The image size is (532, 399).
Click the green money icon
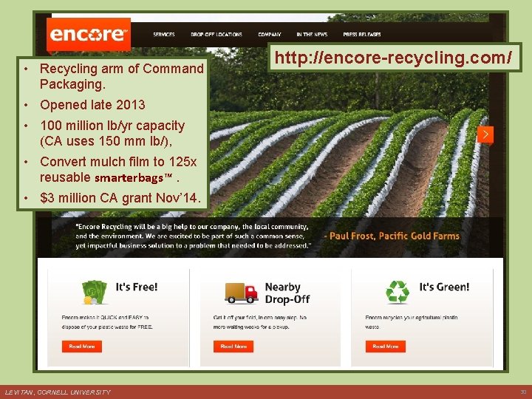(94, 292)
